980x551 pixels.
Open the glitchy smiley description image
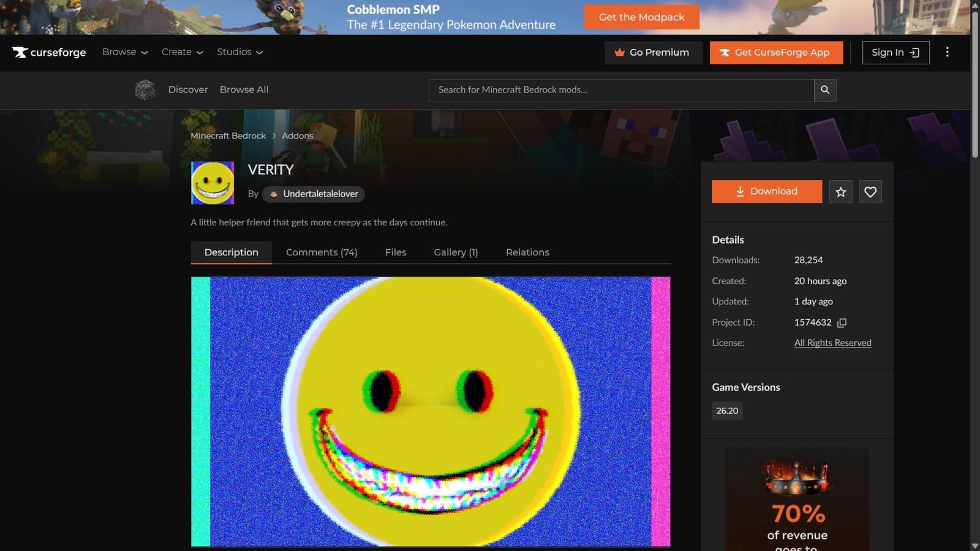[x=431, y=411]
